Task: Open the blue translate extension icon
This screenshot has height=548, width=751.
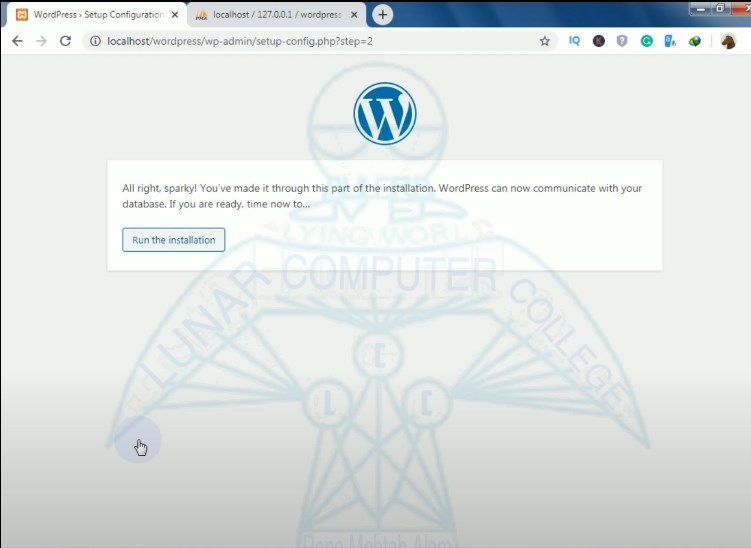Action: pos(670,41)
